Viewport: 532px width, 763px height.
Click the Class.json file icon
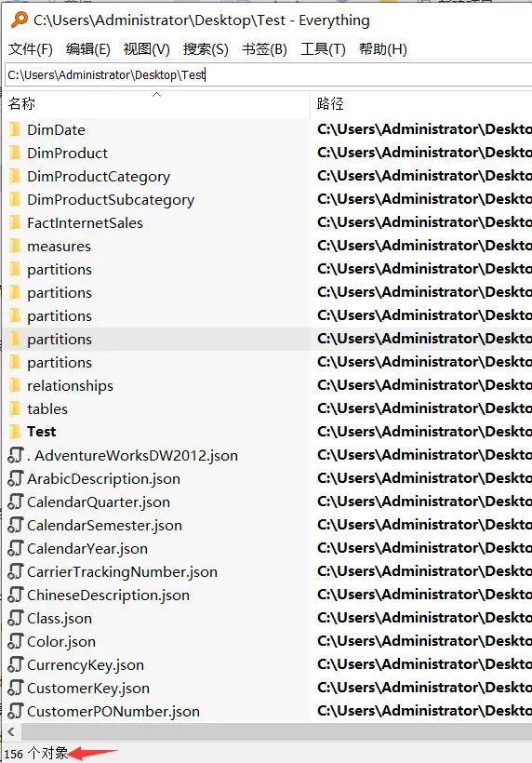(x=15, y=618)
